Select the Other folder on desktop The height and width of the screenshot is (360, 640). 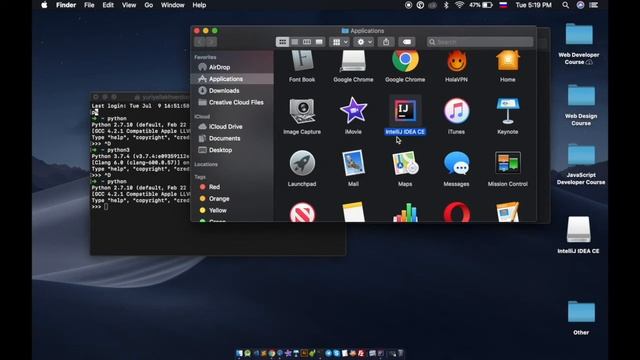581,311
